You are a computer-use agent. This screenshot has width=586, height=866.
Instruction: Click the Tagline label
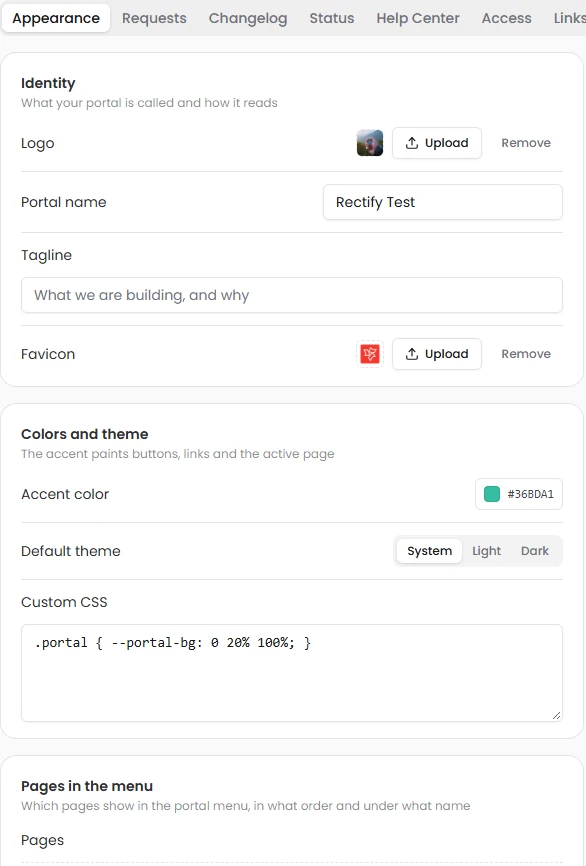coord(46,256)
